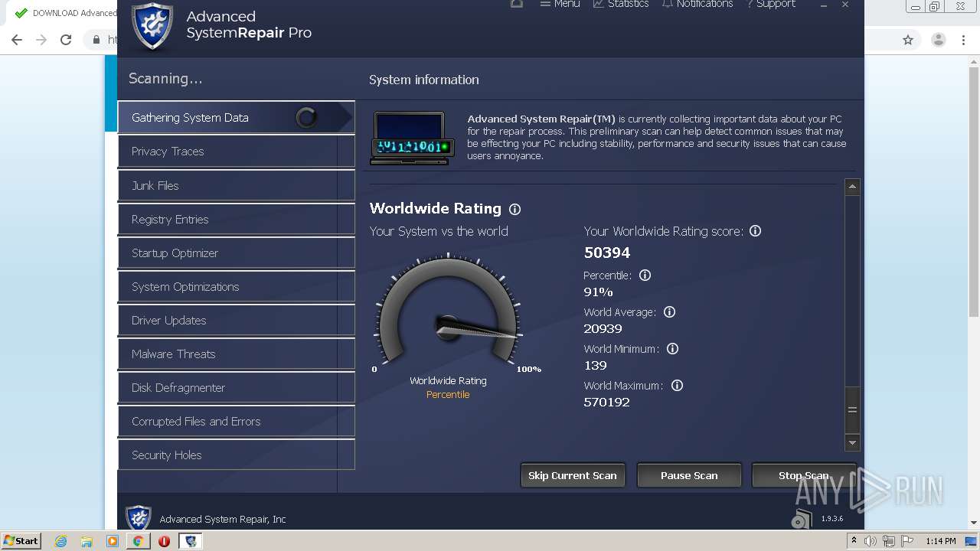Open Notifications from the top bar

point(697,4)
